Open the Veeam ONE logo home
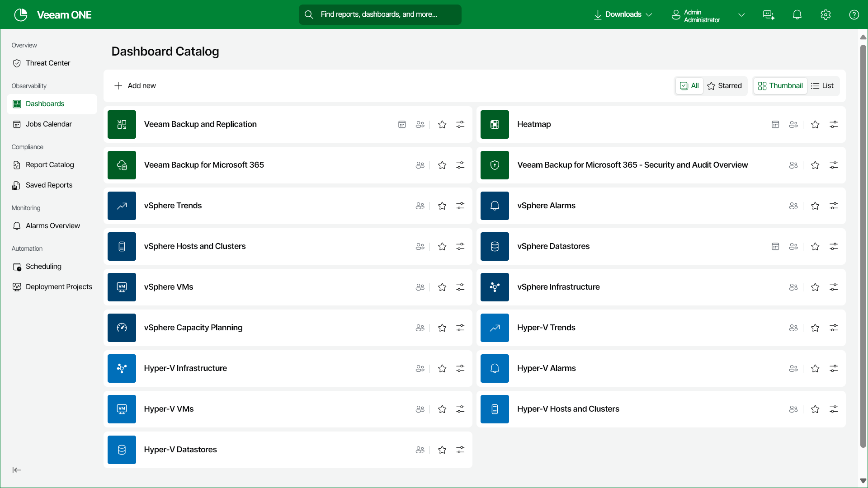Image resolution: width=868 pixels, height=488 pixels. (x=52, y=14)
